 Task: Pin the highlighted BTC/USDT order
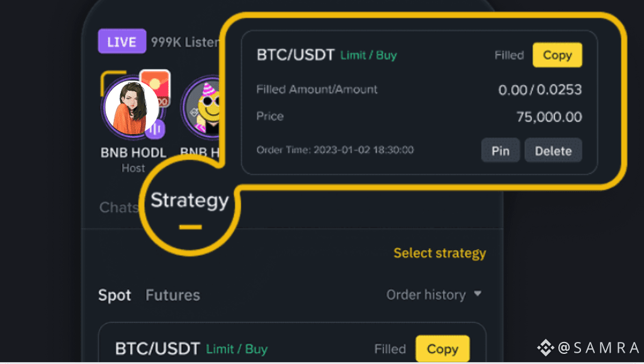point(500,151)
